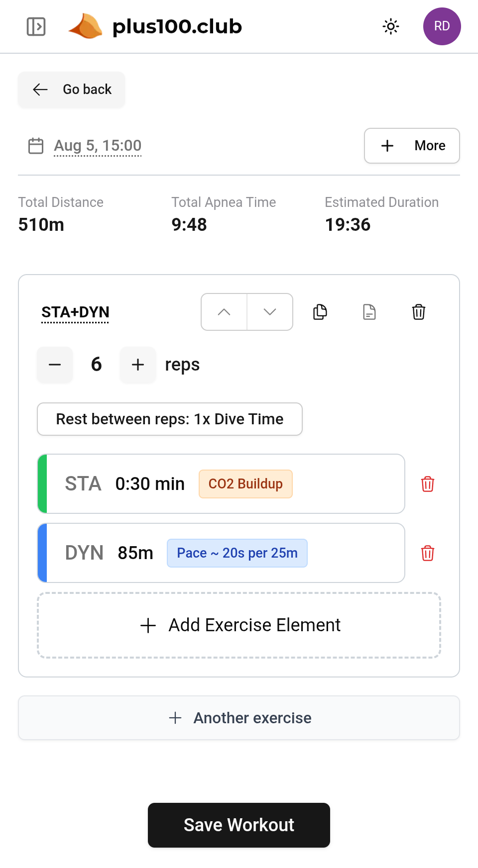Image resolution: width=478 pixels, height=868 pixels.
Task: Move the exercise down with the chevron
Action: coord(269,312)
